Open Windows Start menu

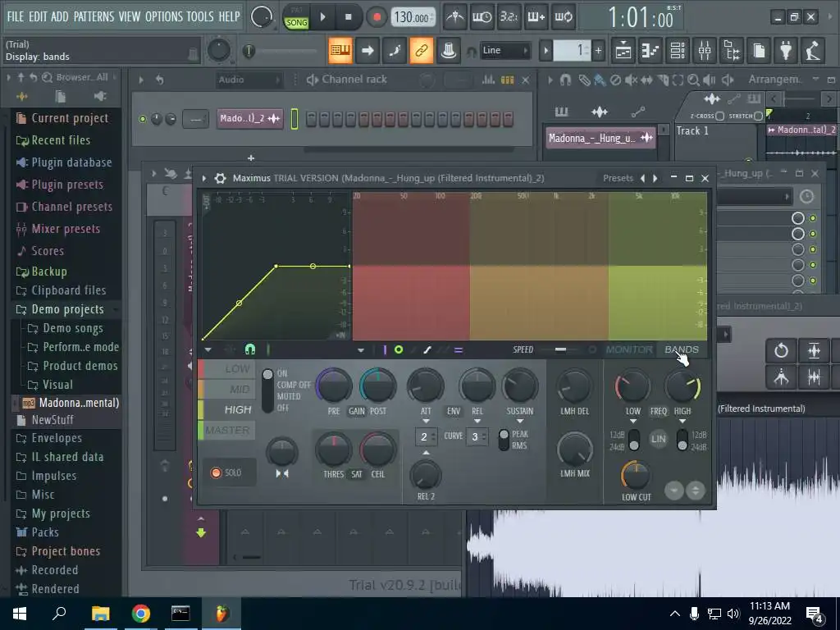pyautogui.click(x=20, y=614)
